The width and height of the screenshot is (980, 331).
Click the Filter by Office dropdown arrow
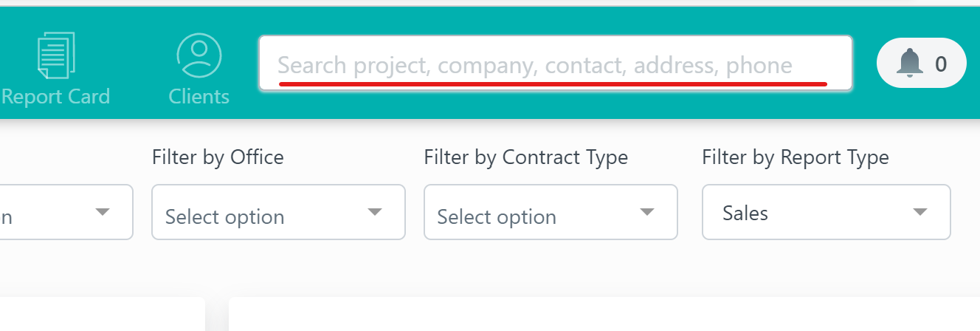click(x=375, y=213)
